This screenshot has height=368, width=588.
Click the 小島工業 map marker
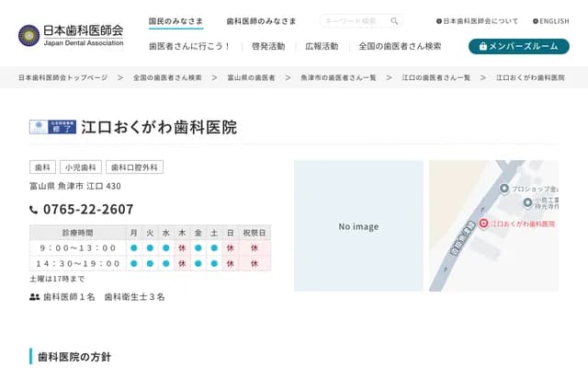527,204
